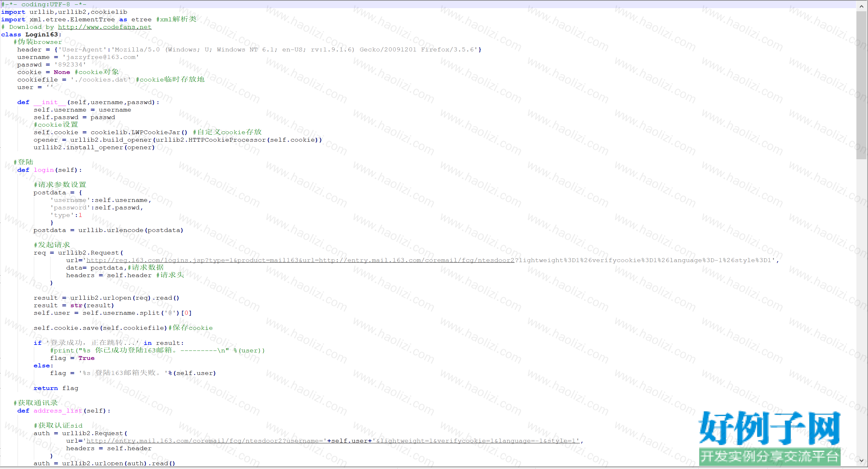
Task: Click the 'return flag' line
Action: point(56,388)
